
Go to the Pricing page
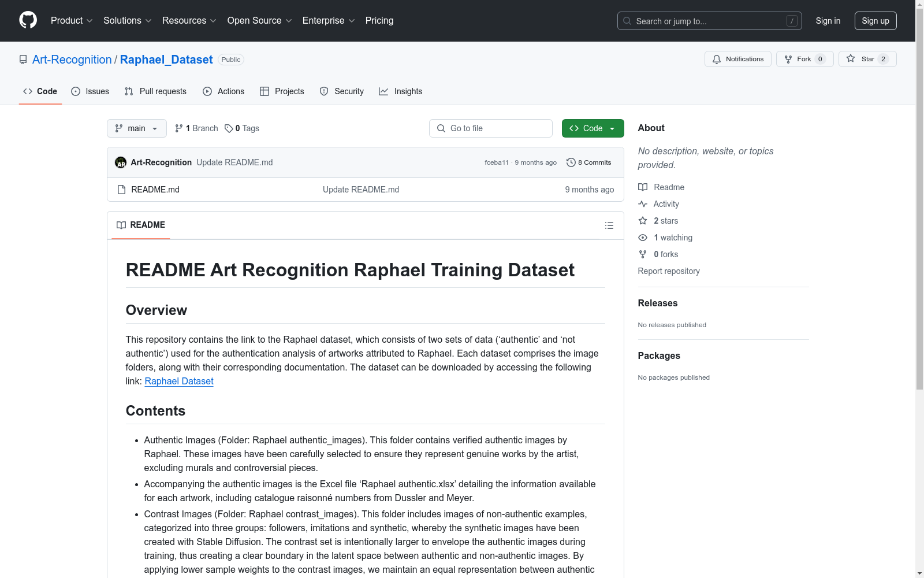(379, 21)
